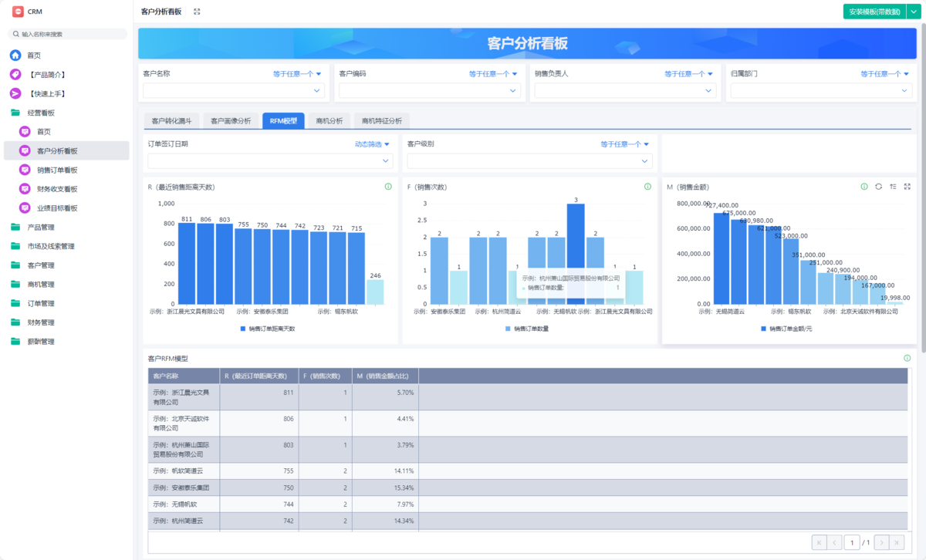Open 销售订单看板 dashboard in sidebar
The image size is (926, 560).
click(57, 170)
